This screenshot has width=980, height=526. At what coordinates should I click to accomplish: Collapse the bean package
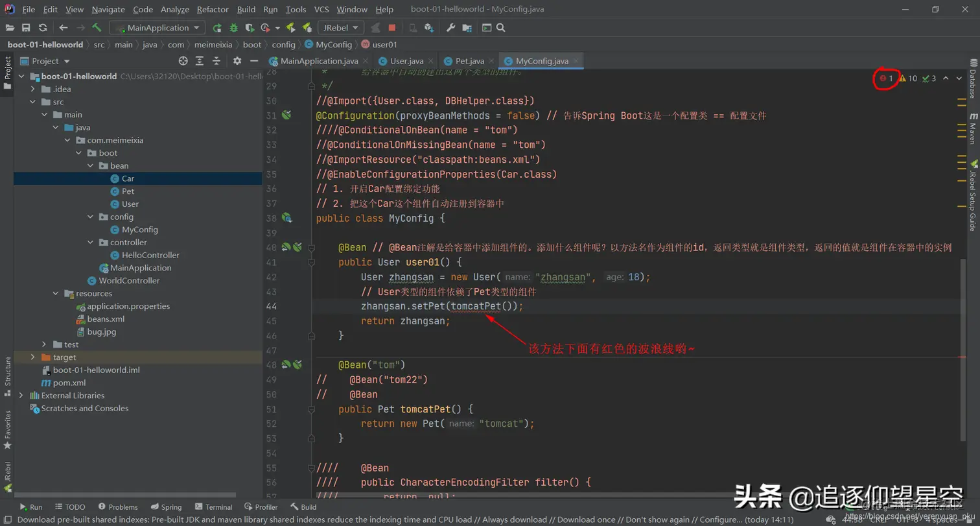click(91, 166)
